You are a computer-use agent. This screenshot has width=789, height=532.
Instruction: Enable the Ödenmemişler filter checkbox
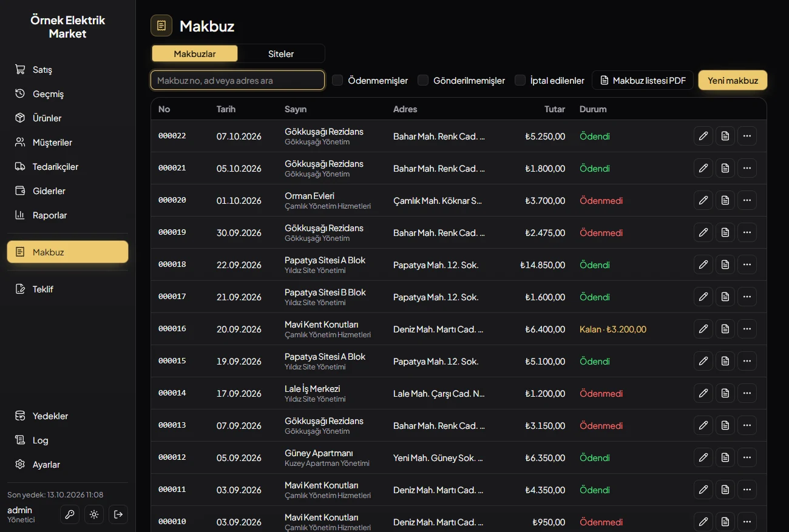(337, 80)
